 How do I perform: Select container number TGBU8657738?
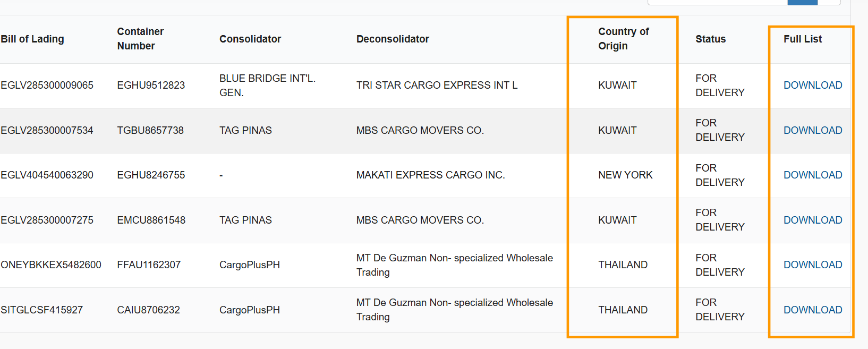coord(150,130)
